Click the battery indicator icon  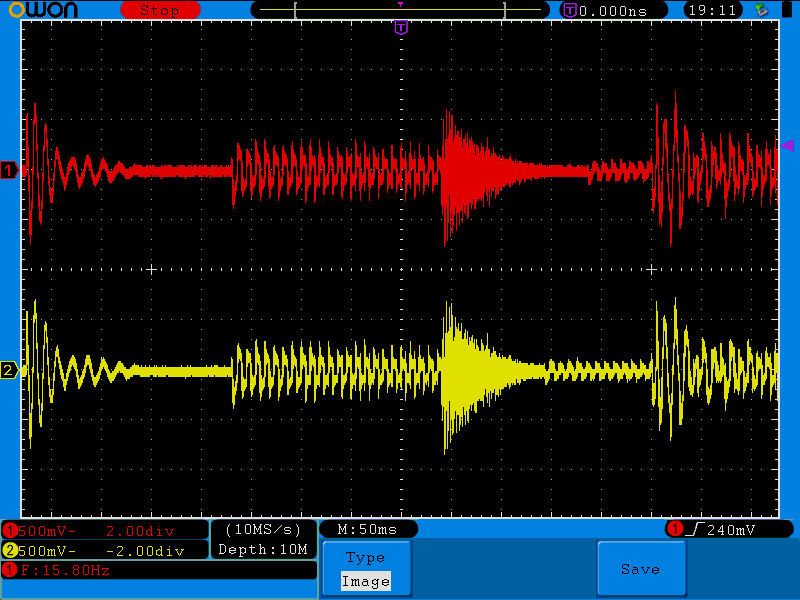(x=787, y=10)
